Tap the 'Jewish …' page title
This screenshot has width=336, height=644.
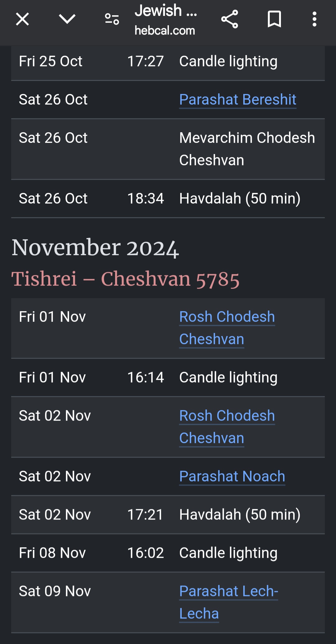pyautogui.click(x=166, y=11)
